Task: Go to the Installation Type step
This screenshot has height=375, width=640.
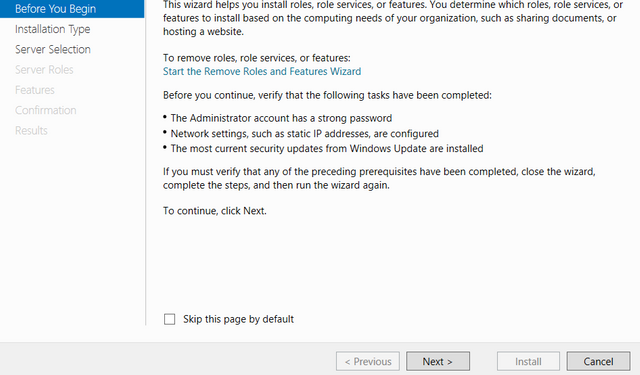Action: tap(52, 29)
